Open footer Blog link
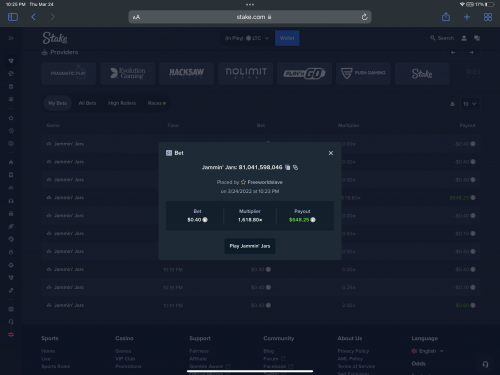 [269, 351]
